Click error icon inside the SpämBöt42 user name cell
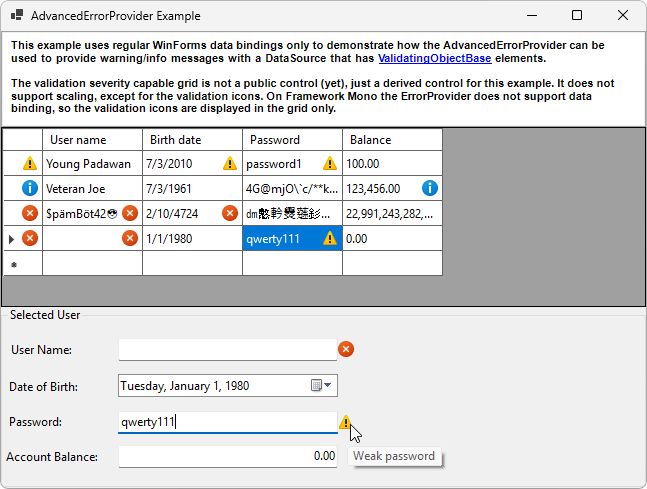 coord(130,213)
